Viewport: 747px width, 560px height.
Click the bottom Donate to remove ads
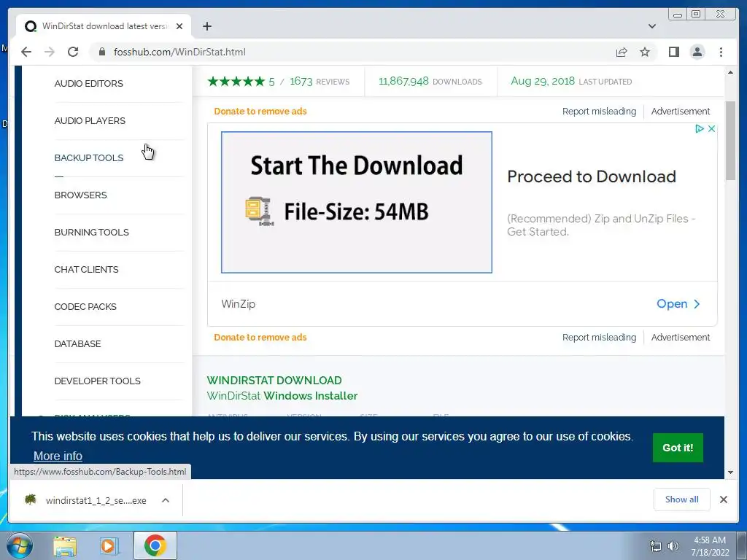coord(260,337)
